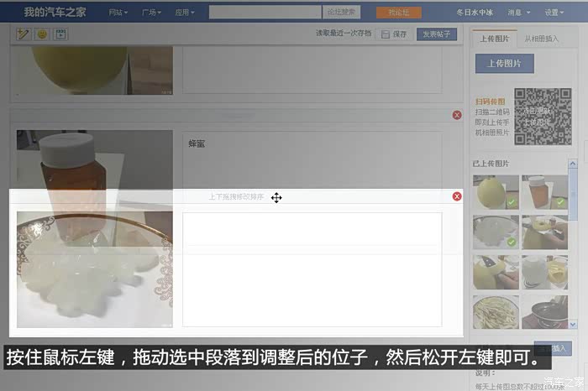Expand the 消息 dropdown
Image resolution: width=588 pixels, height=391 pixels.
[519, 13]
